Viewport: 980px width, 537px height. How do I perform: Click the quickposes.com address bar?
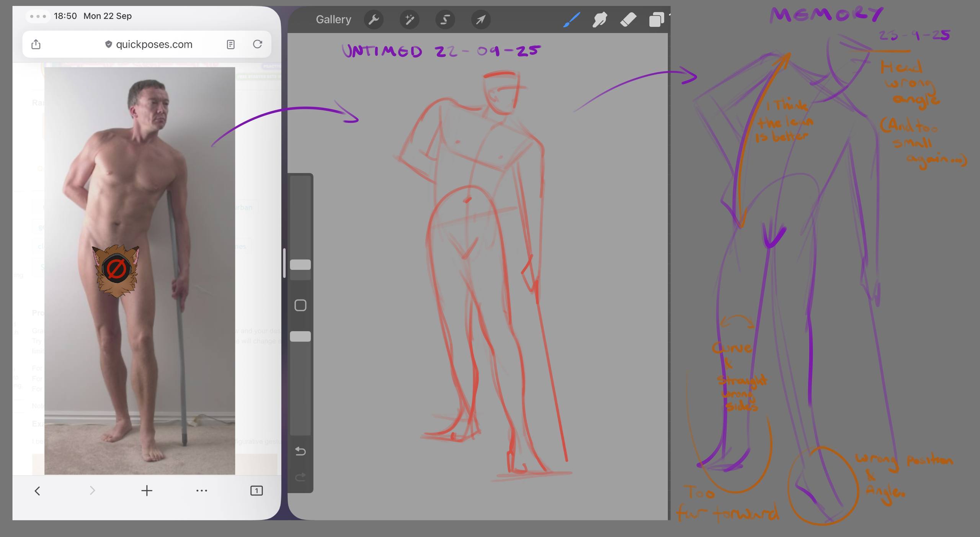(153, 44)
